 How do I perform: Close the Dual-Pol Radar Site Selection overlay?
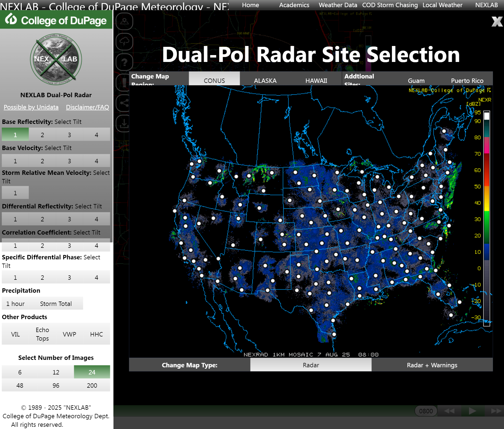pyautogui.click(x=497, y=21)
